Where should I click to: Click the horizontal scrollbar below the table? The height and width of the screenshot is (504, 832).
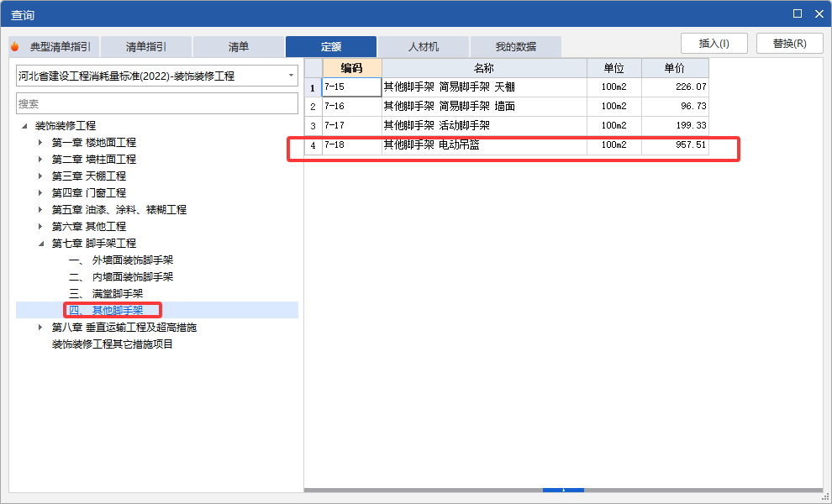tap(563, 490)
